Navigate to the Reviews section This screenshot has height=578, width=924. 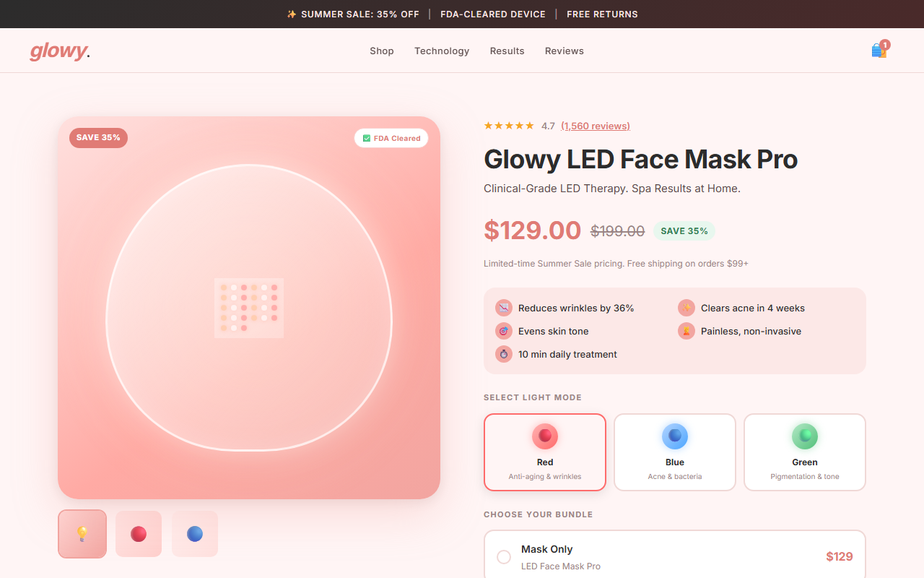[564, 51]
